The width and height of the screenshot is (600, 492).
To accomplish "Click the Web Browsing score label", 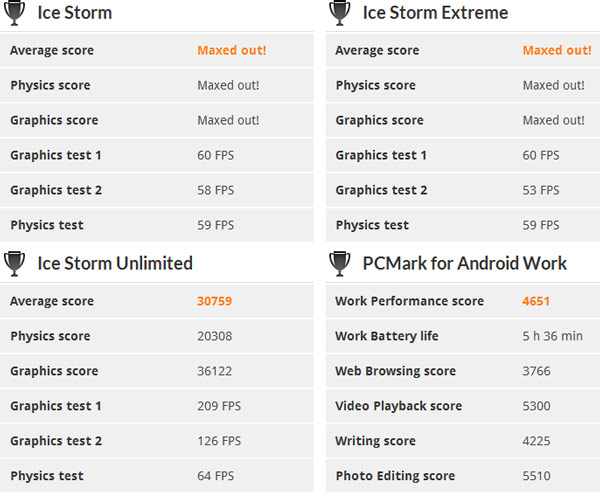I will click(395, 371).
